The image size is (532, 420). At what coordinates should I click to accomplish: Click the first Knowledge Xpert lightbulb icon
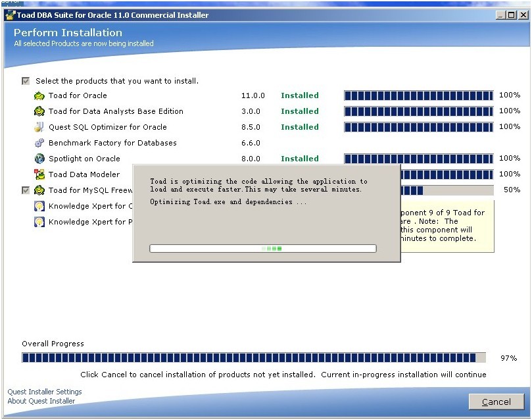tap(39, 206)
